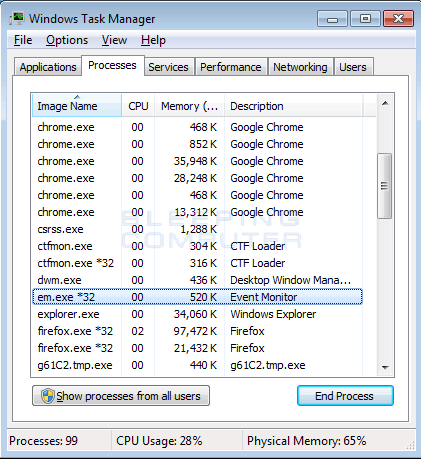Click the process list scrollbar thumb

(384, 186)
